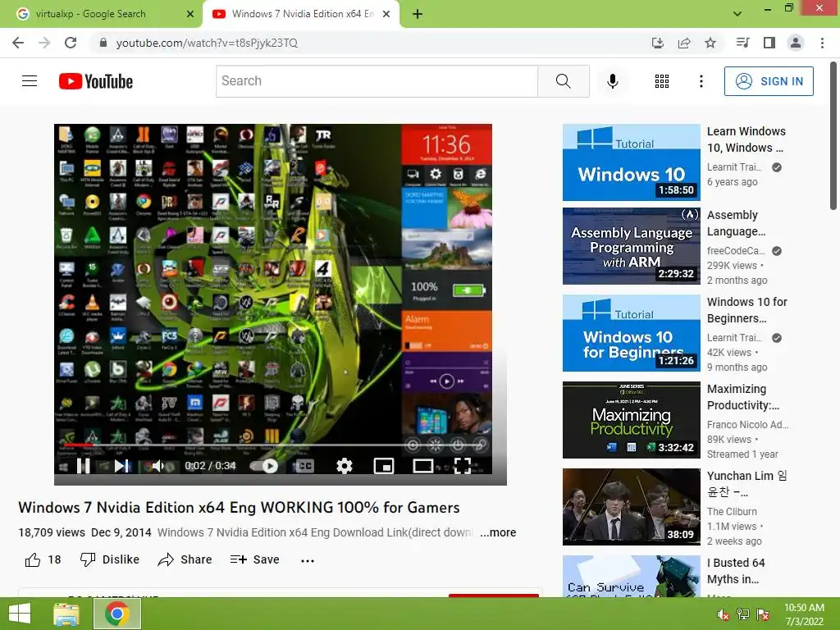This screenshot has height=630, width=840.
Task: Click the install app icon in address bar
Action: coord(657,43)
